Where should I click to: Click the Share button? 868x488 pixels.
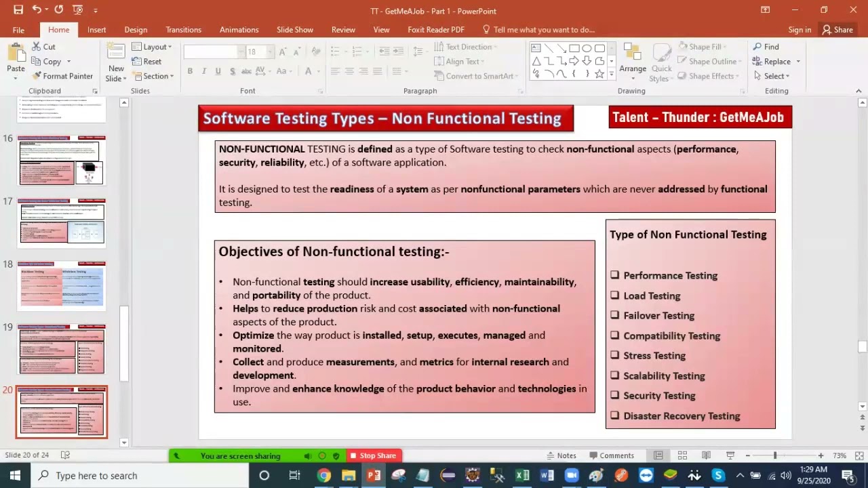pyautogui.click(x=837, y=30)
